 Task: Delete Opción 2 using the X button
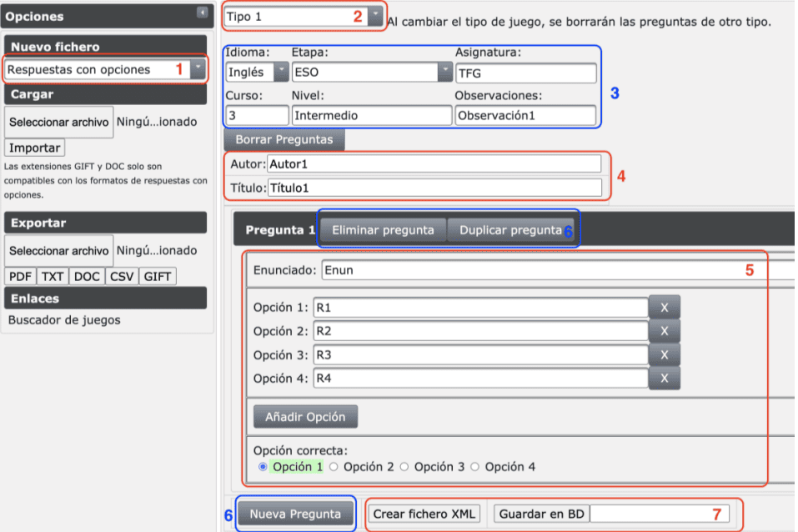point(665,331)
